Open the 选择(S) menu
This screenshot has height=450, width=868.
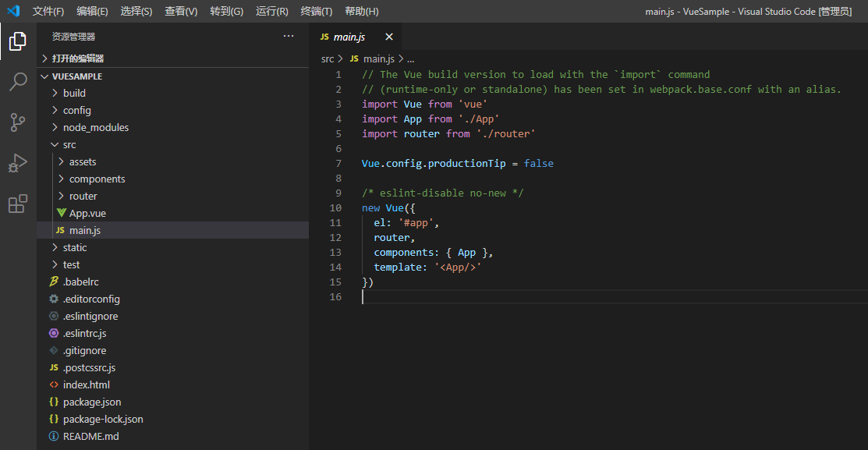click(136, 11)
